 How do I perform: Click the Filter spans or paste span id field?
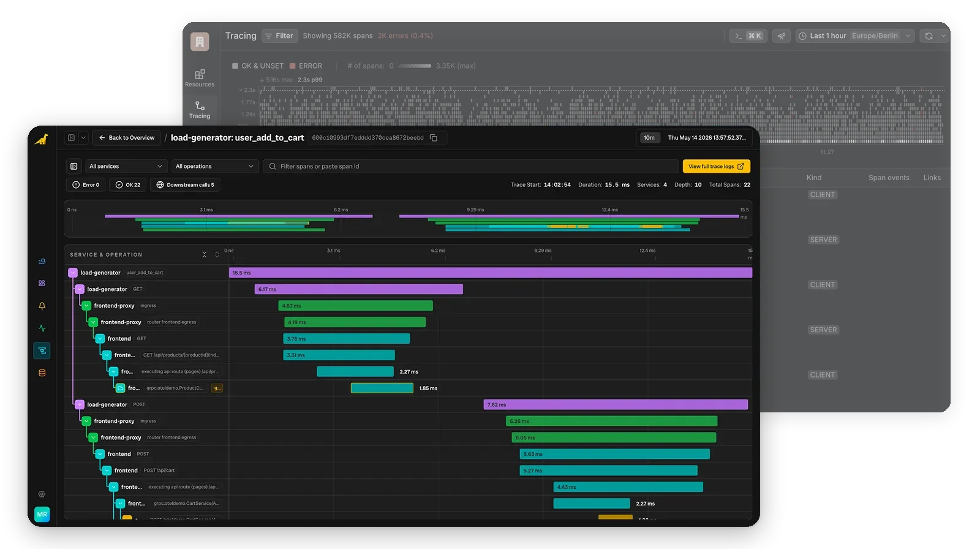[x=471, y=166]
